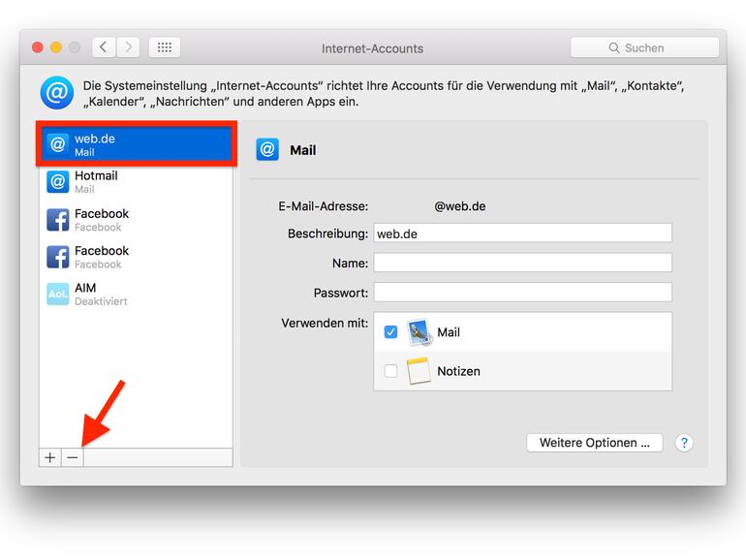Minimize the window with the yellow button
This screenshot has width=746, height=560.
[56, 47]
